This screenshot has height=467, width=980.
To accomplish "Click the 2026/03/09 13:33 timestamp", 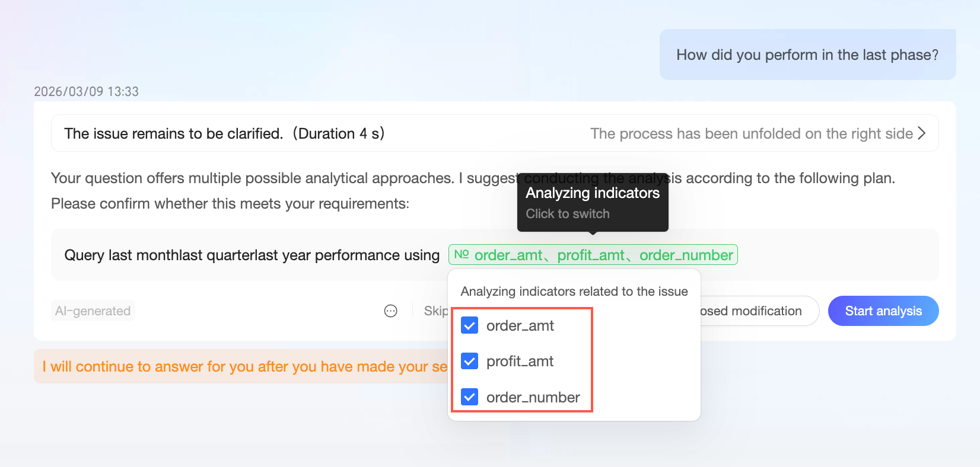I will pyautogui.click(x=86, y=91).
